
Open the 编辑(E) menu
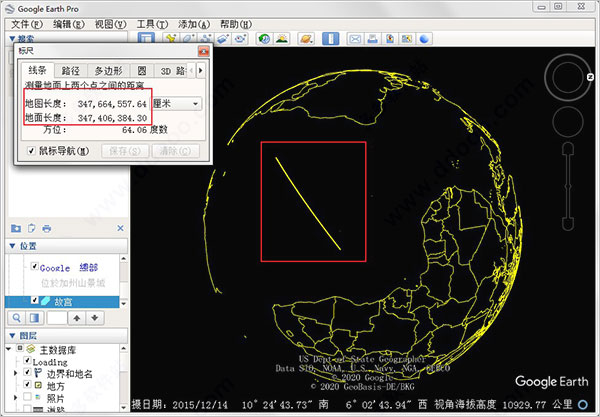68,24
